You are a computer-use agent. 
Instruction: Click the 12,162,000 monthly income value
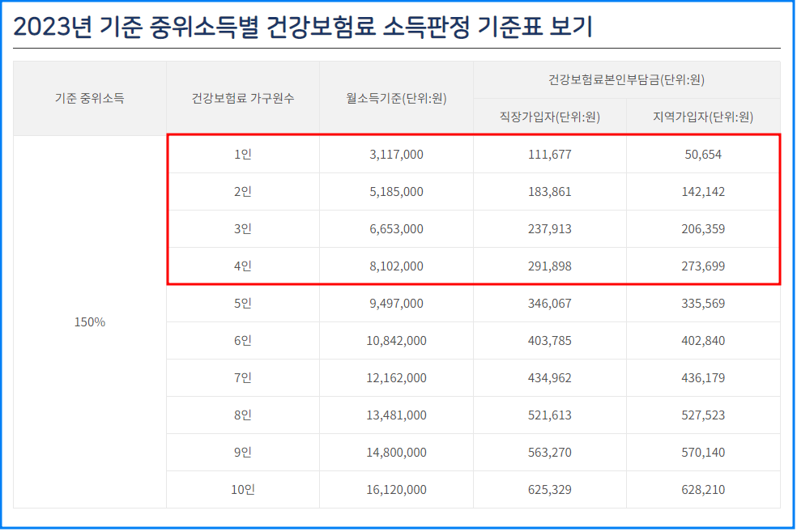[x=396, y=377]
